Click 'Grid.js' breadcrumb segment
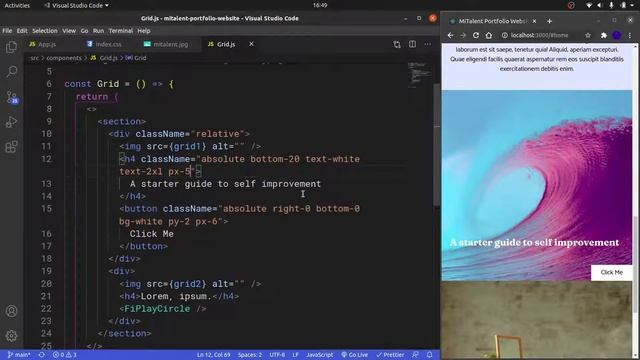The height and width of the screenshot is (360, 640). click(104, 58)
